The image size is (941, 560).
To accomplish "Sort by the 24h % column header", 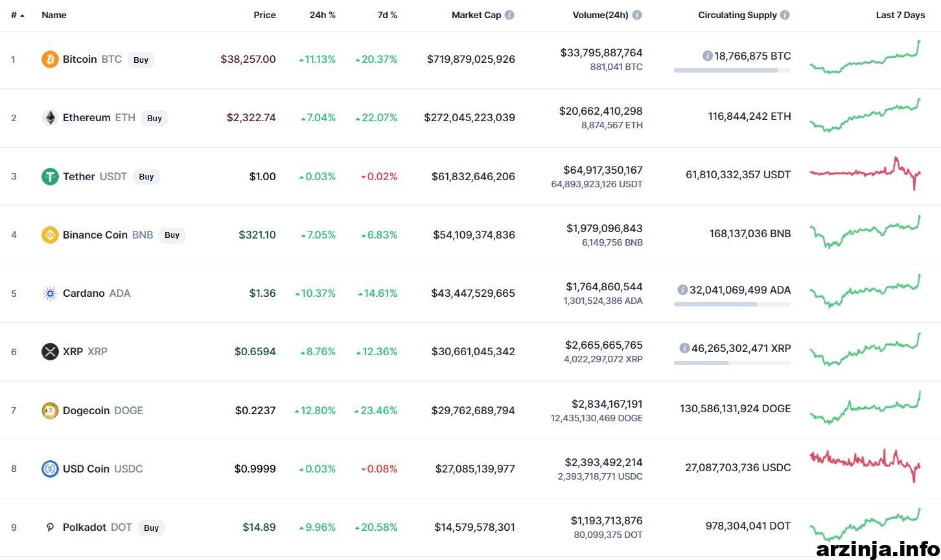I will point(323,15).
